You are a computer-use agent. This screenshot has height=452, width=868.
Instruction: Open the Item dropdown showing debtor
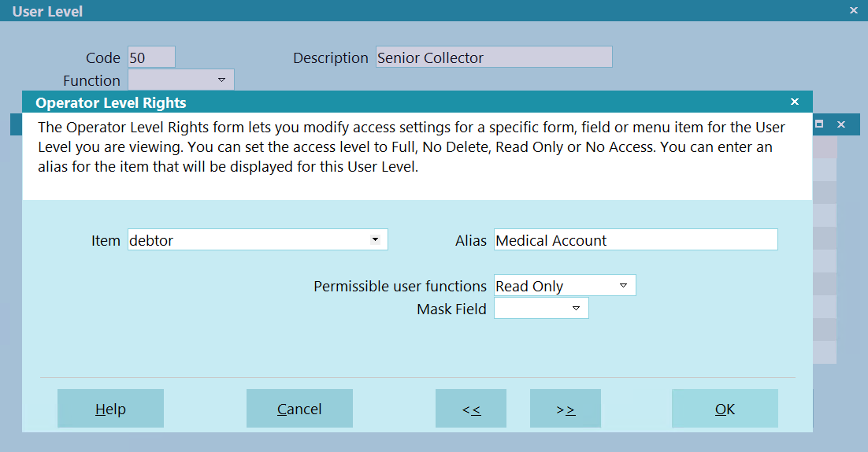point(376,239)
